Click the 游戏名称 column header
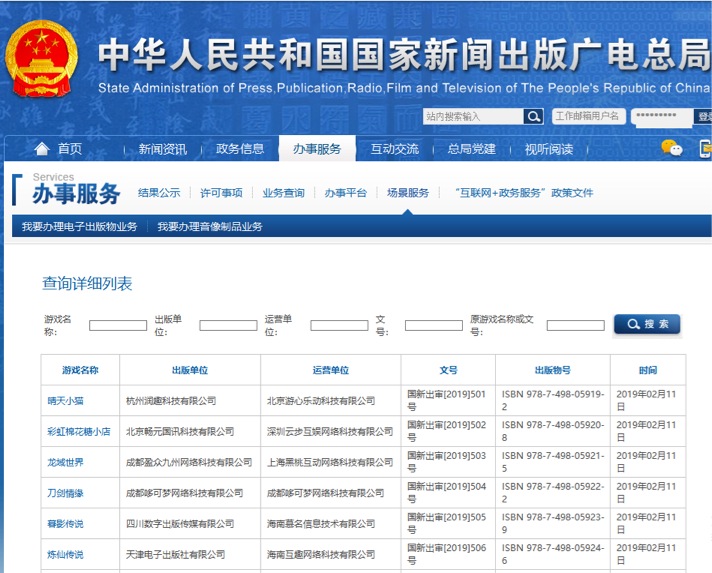 tap(80, 370)
